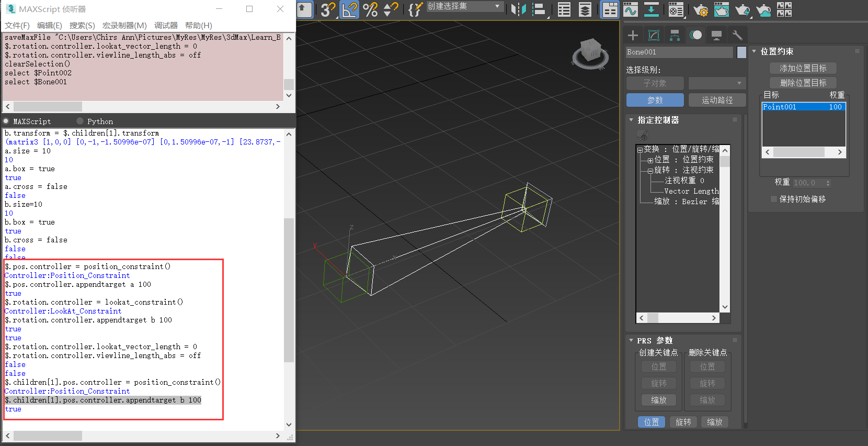Image resolution: width=868 pixels, height=446 pixels.
Task: Collapse the 变换 tree node
Action: 640,150
